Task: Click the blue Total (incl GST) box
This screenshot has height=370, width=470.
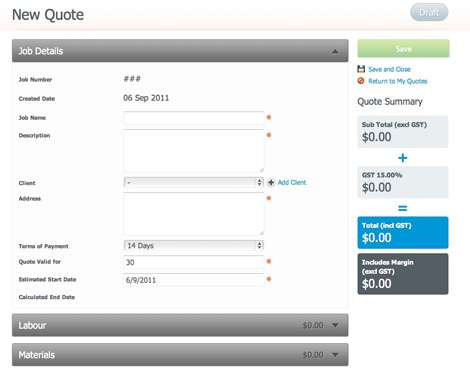Action: [x=403, y=233]
